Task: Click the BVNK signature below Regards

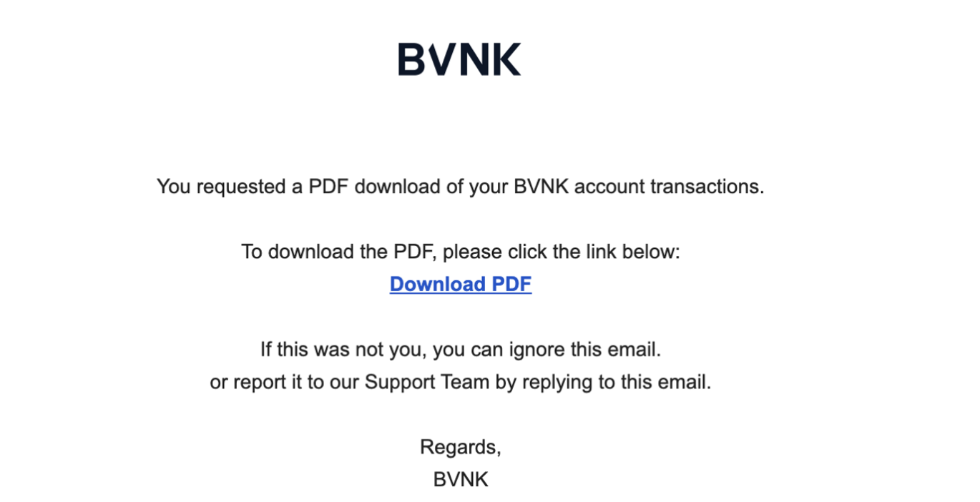Action: pos(461,480)
